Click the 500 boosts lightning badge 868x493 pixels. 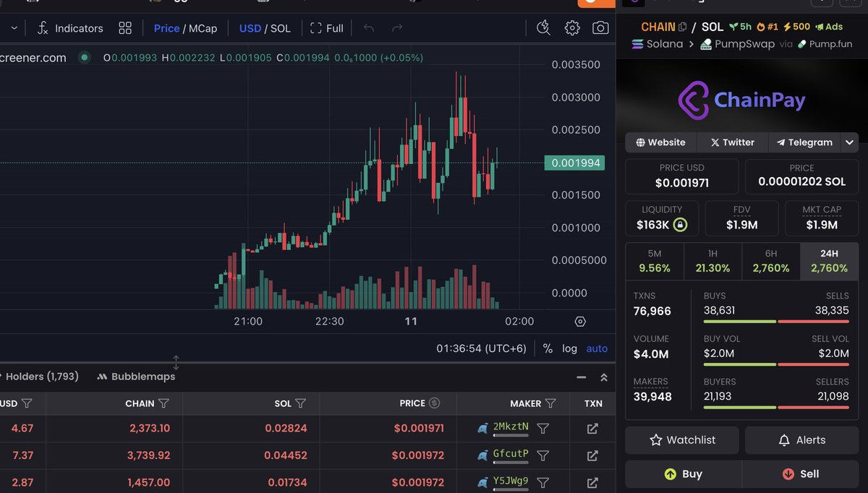(796, 27)
